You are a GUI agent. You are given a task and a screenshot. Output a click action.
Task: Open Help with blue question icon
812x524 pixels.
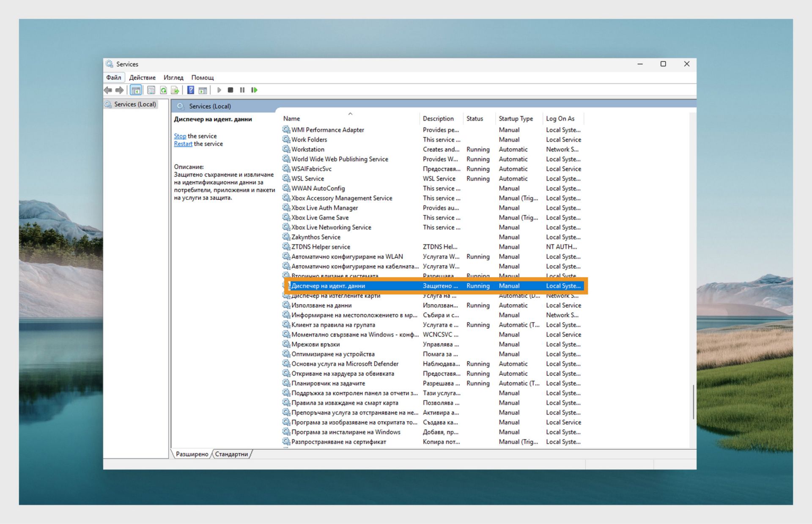[x=191, y=90]
